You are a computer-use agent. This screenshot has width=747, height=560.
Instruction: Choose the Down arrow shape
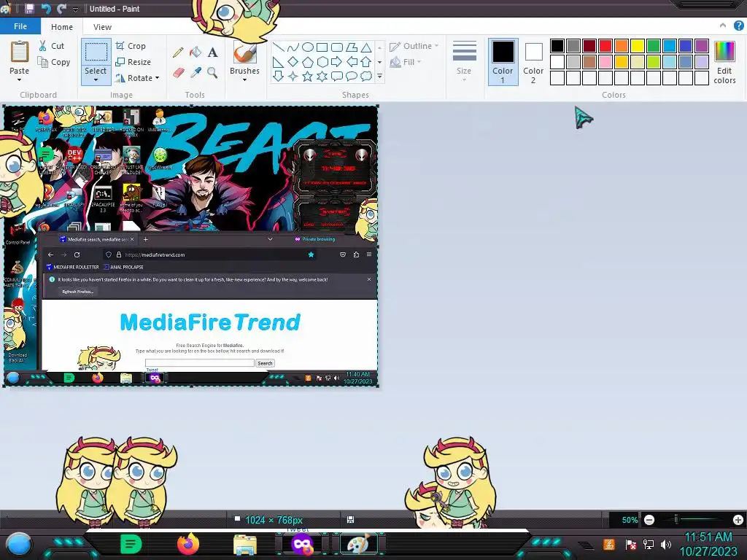[278, 76]
